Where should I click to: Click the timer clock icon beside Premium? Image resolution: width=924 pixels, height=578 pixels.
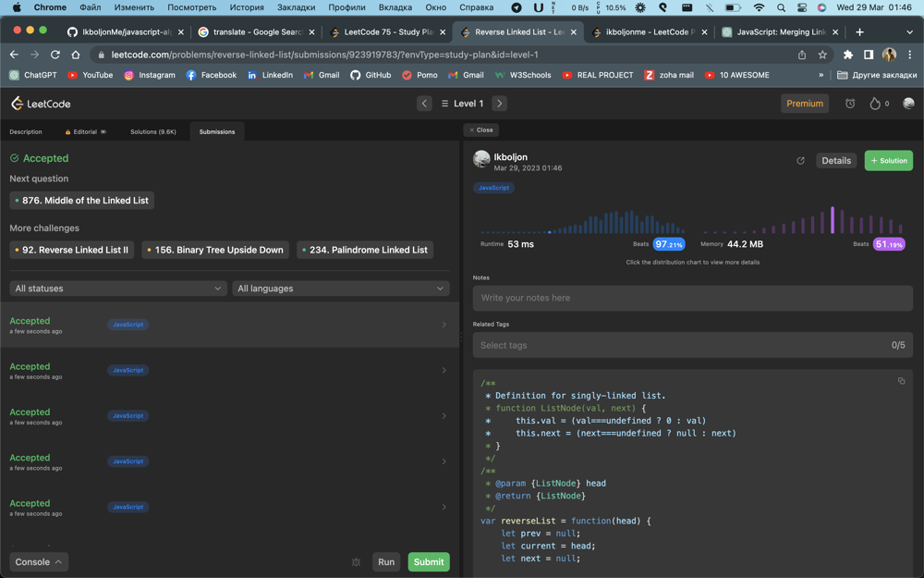tap(850, 103)
